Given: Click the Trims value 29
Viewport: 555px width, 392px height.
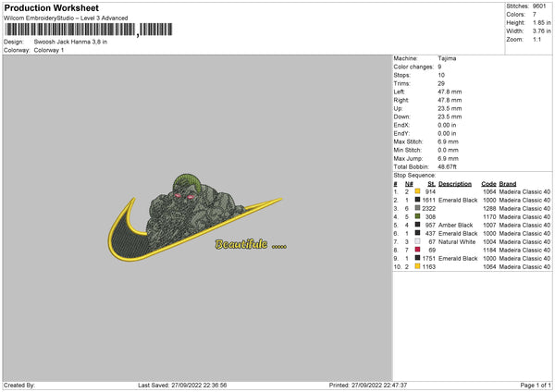Looking at the screenshot, I should click(441, 83).
